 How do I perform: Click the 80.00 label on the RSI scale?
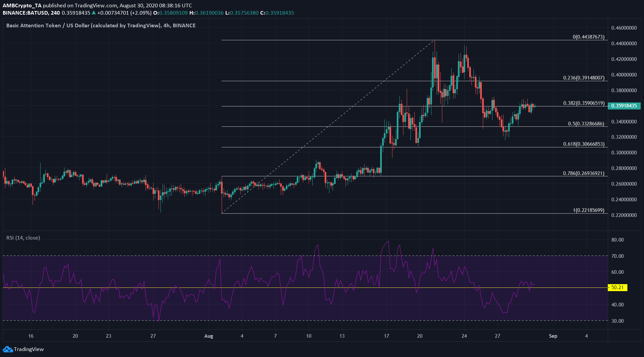point(617,240)
